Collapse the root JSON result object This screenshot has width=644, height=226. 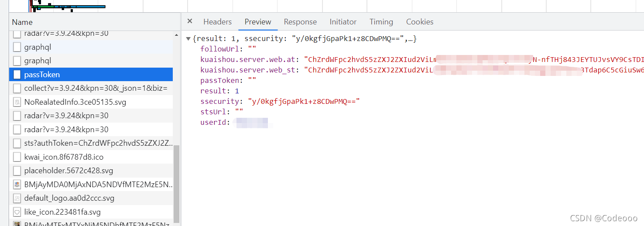pos(188,39)
